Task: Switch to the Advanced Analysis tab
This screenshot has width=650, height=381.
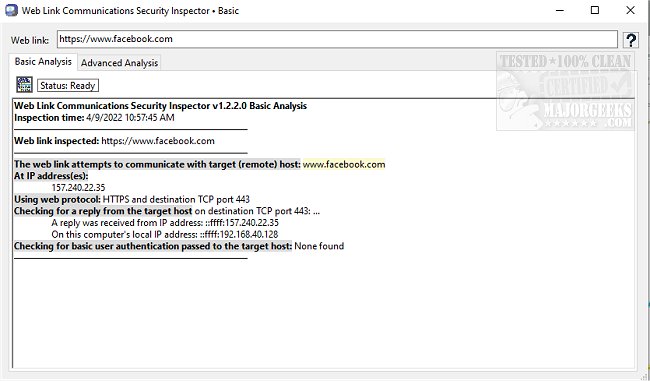Action: (119, 63)
